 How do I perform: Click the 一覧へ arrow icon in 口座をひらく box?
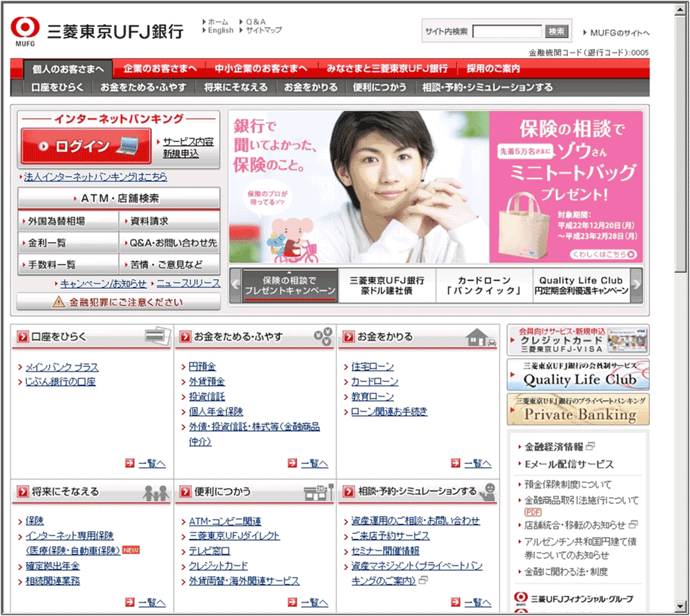coord(130,463)
